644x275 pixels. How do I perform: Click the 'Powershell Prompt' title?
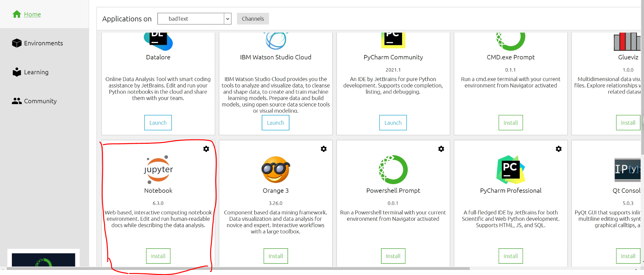click(393, 191)
